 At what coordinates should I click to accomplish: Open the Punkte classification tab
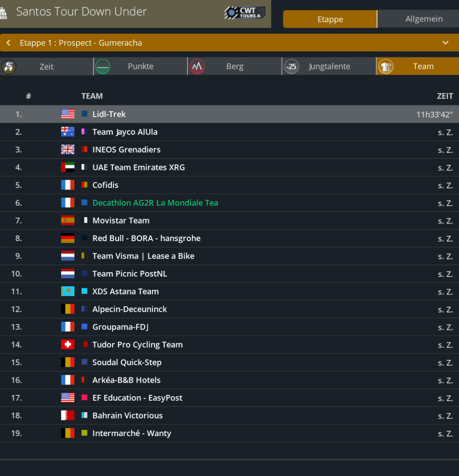(140, 66)
